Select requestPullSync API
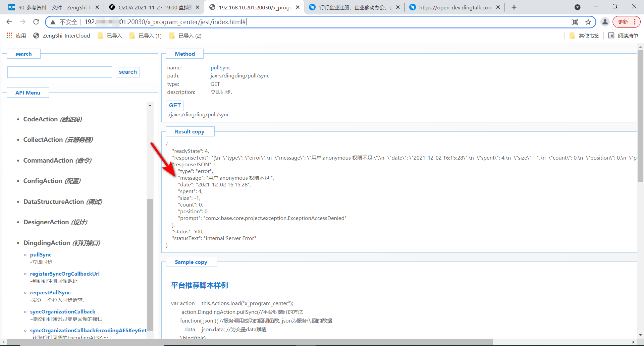This screenshot has height=346, width=644. tap(50, 293)
